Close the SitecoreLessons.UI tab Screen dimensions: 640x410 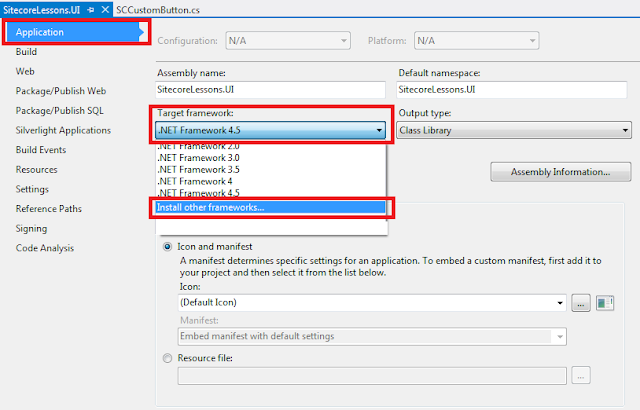(x=105, y=9)
